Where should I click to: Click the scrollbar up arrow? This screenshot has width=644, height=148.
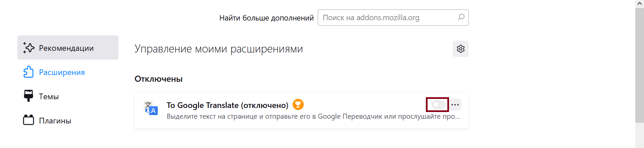[x=639, y=3]
